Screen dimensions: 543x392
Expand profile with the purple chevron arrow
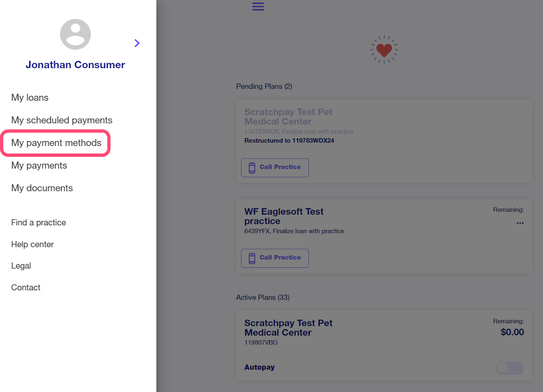coord(137,43)
